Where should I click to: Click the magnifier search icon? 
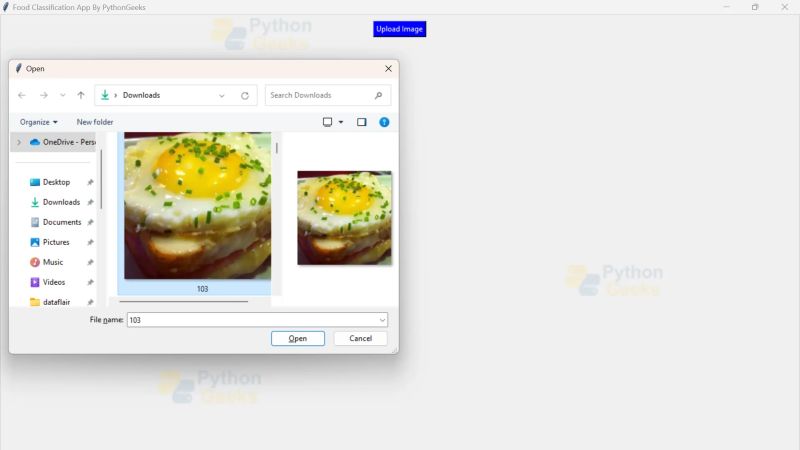pyautogui.click(x=378, y=95)
